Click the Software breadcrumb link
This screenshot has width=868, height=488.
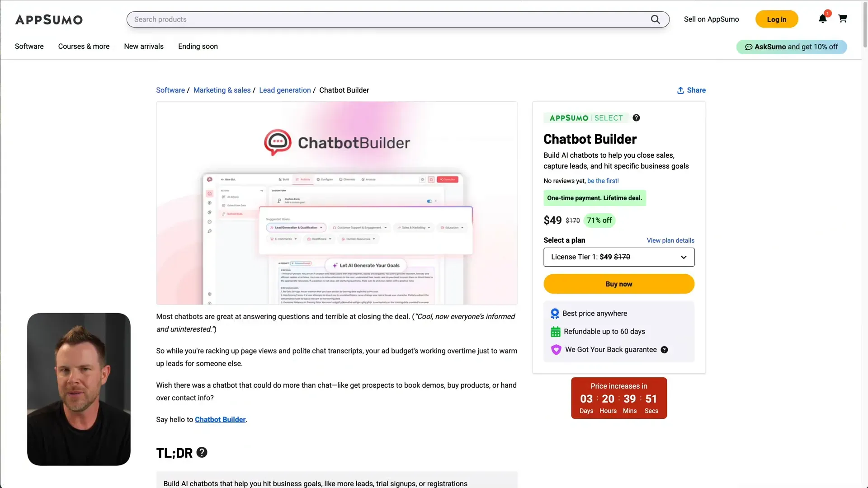coord(170,90)
